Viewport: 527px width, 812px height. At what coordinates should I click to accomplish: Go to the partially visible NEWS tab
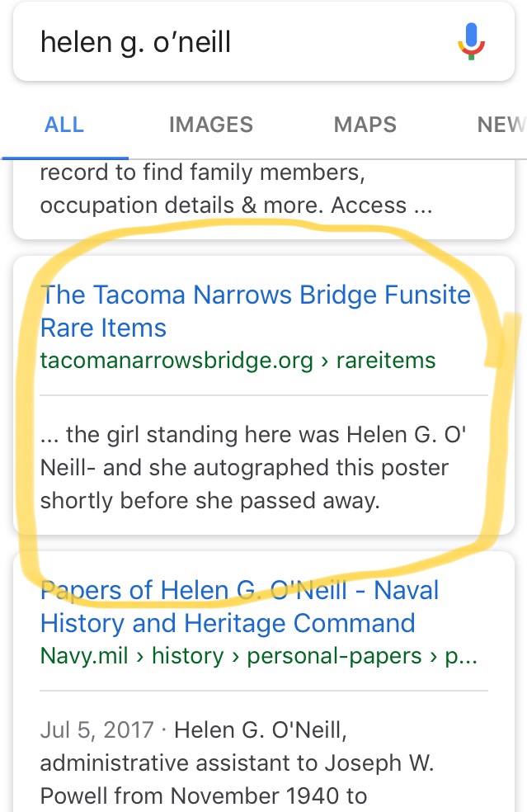(500, 125)
